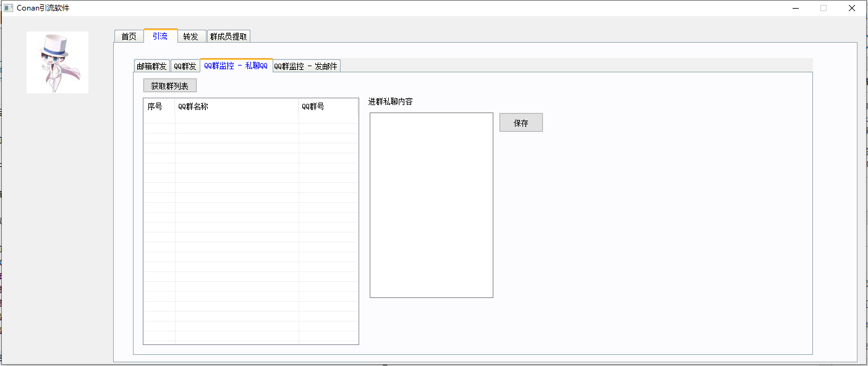Click the 进群私聊内容 label
868x366 pixels.
(390, 102)
